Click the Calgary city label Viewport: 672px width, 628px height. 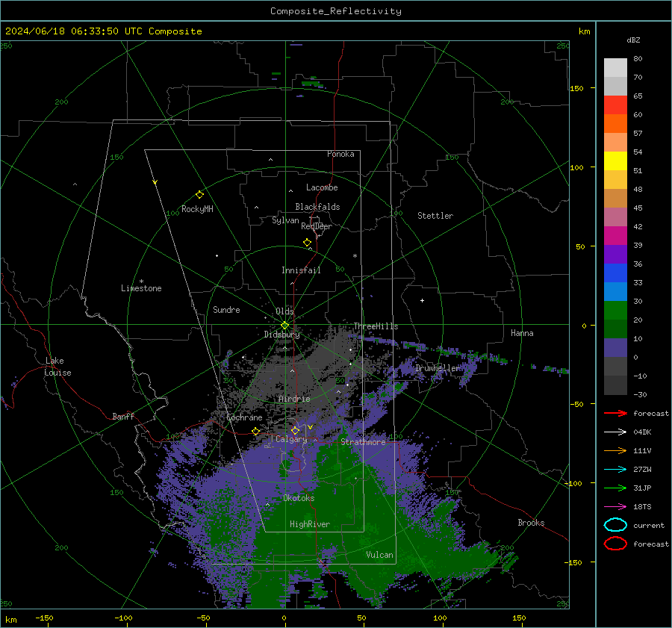pyautogui.click(x=291, y=439)
